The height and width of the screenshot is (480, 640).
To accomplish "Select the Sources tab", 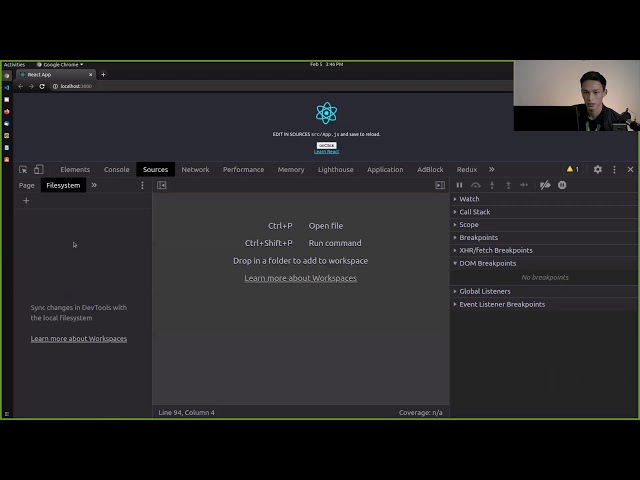I will click(x=156, y=169).
